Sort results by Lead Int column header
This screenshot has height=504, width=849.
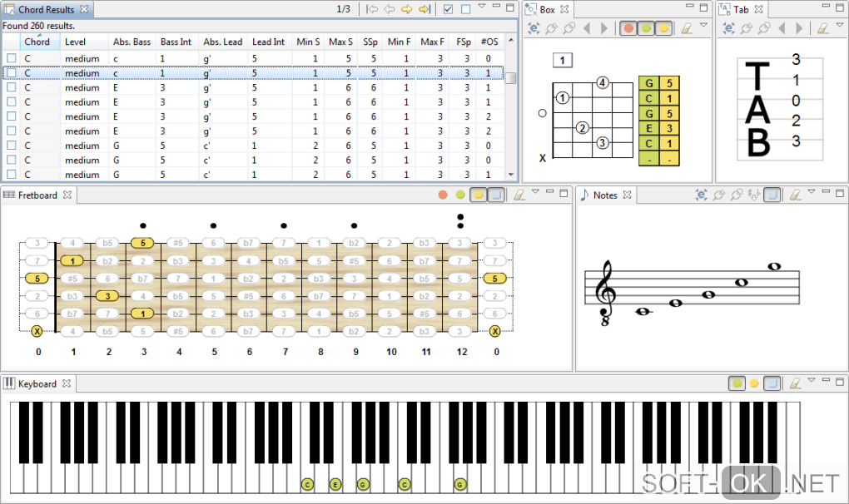[x=268, y=42]
